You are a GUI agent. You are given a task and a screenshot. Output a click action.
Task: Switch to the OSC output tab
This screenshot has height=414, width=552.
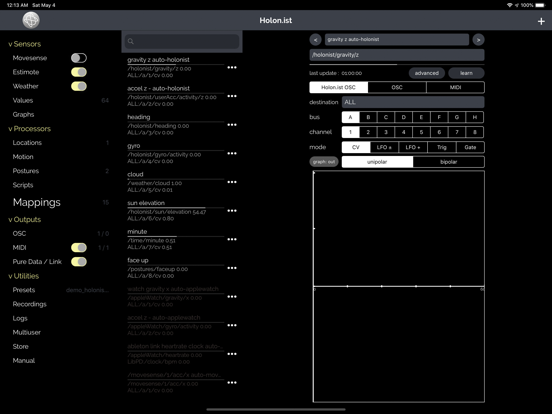pyautogui.click(x=397, y=87)
